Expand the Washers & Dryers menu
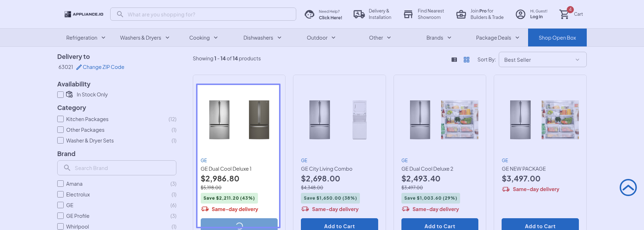This screenshot has width=644, height=230. [145, 38]
